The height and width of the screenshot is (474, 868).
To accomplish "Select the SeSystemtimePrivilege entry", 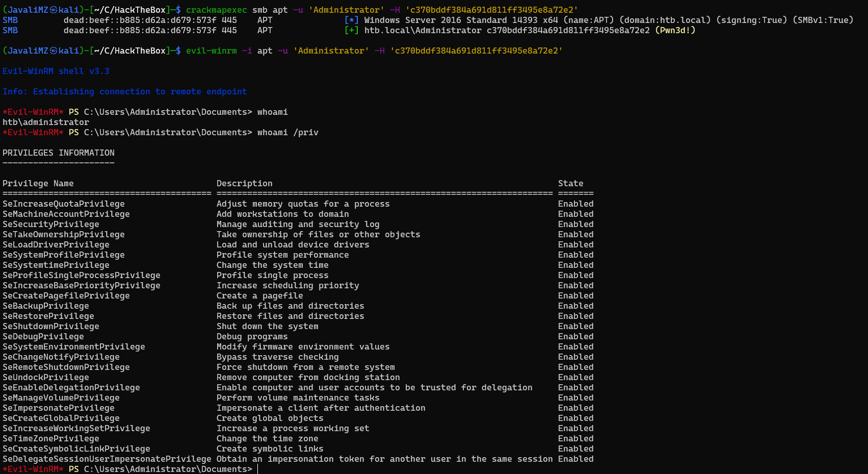I will coord(56,265).
